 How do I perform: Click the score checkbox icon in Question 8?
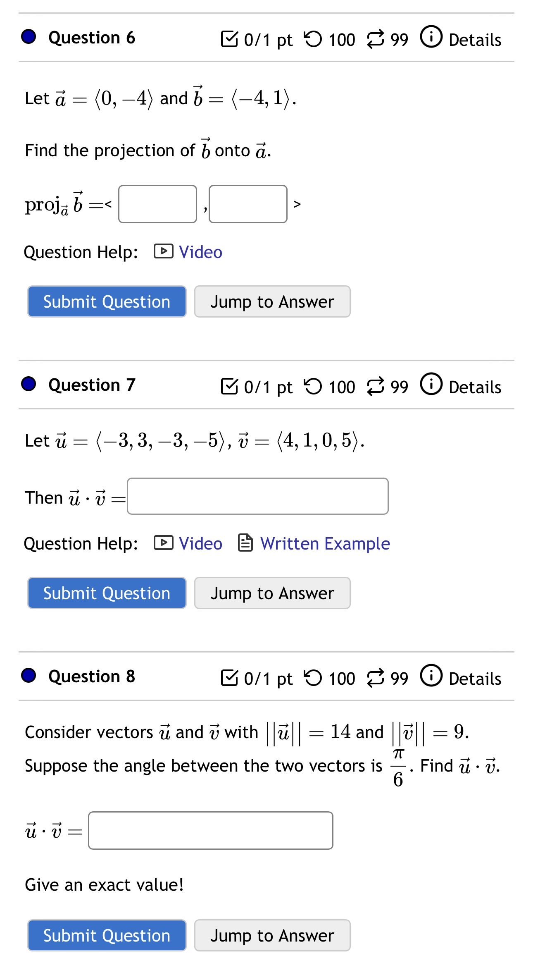pos(229,678)
